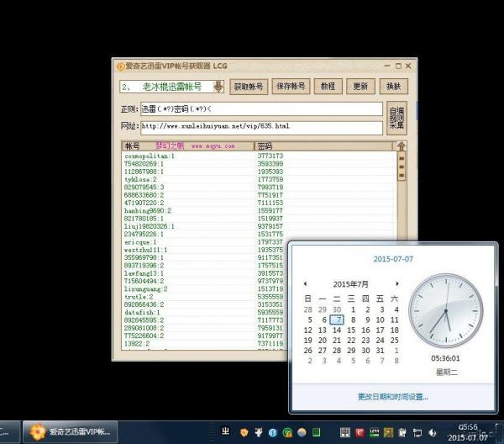
Task: Open the 教程 tutorial button
Action: point(328,87)
